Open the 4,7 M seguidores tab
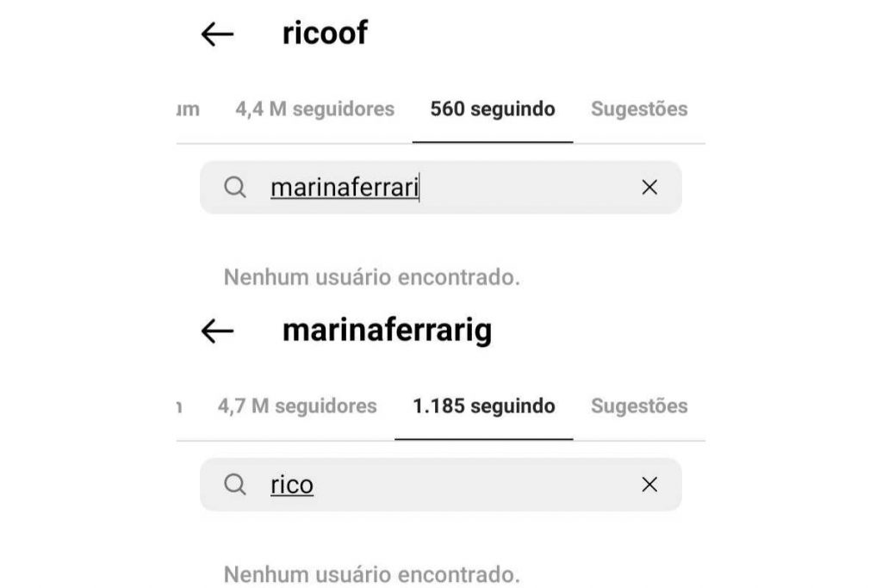 [297, 406]
